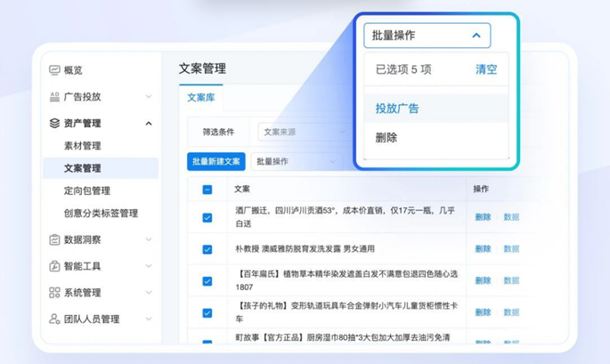Uncheck the 朴教授 澳威雅 row checkbox
The image size is (610, 364).
point(207,249)
